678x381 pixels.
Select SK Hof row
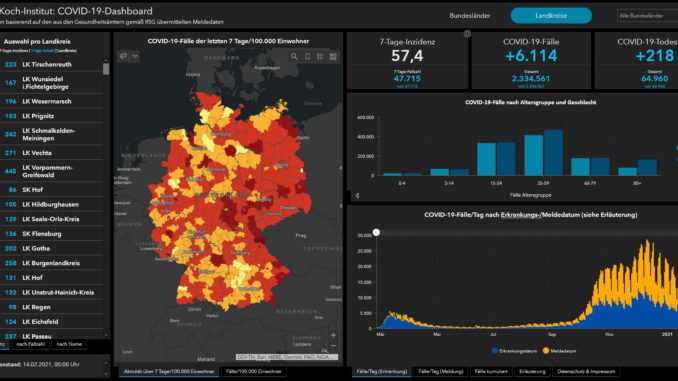click(x=51, y=189)
